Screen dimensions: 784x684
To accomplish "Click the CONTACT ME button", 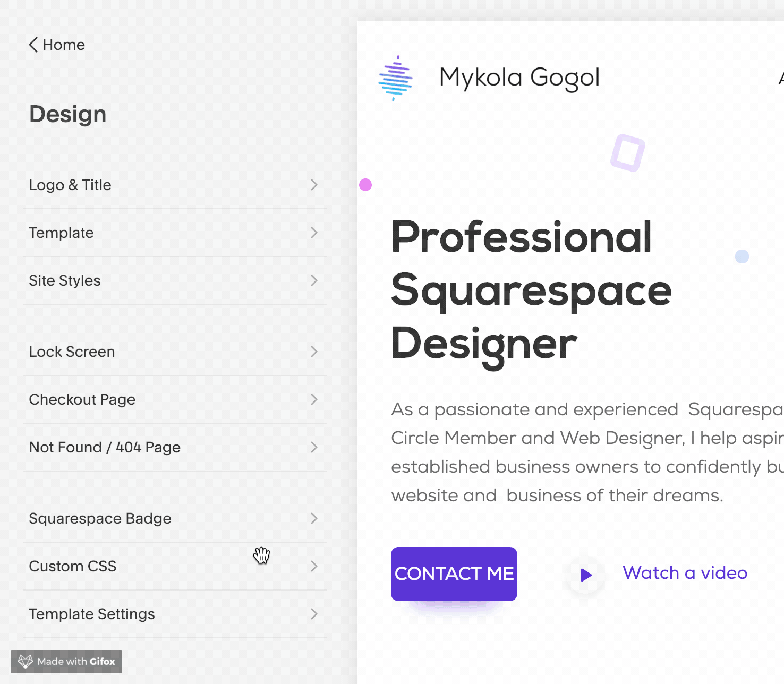I will point(454,574).
